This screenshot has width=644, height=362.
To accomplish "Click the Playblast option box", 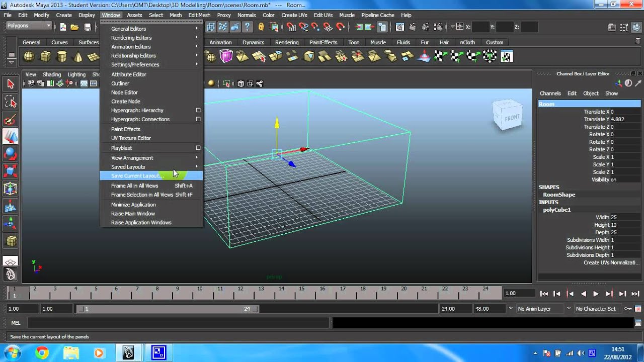I will tap(198, 148).
